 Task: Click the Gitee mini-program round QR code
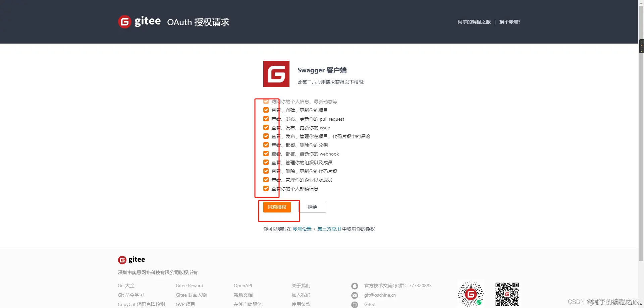coord(471,294)
